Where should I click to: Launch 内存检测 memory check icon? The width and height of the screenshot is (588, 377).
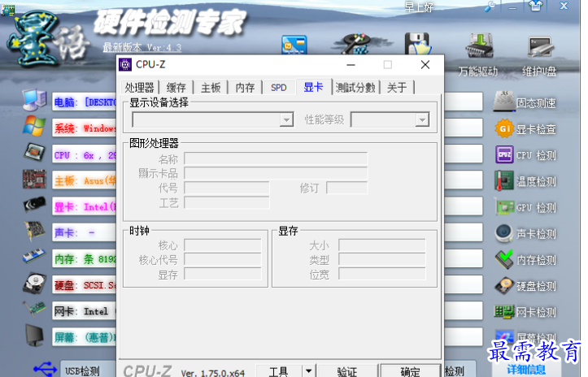(504, 259)
